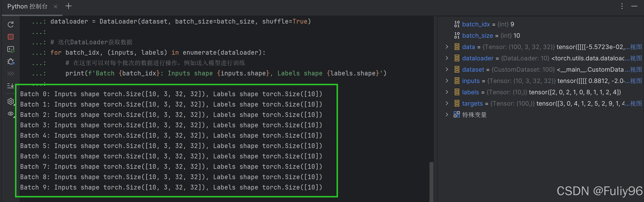Expand the dataloader variable node
The image size is (644, 202).
(447, 58)
